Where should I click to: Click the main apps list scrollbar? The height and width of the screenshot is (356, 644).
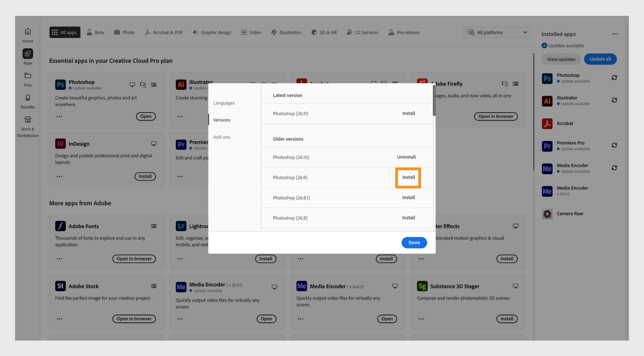(x=533, y=112)
